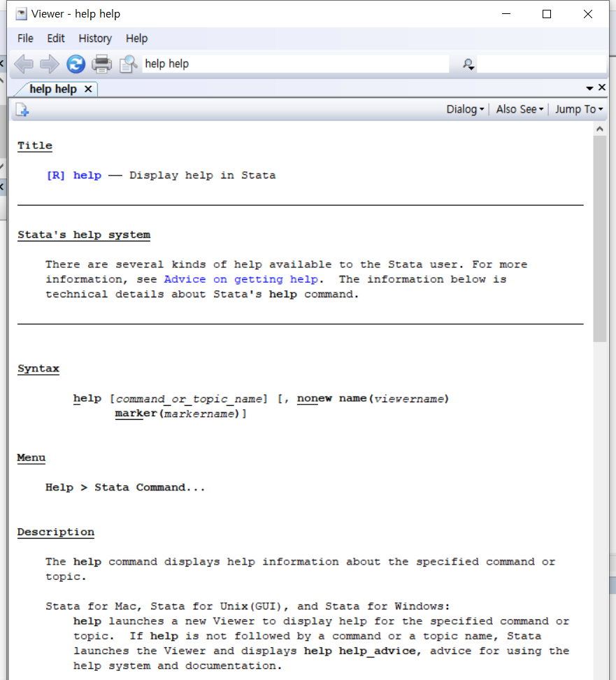Viewport: 616px width, 680px height.
Task: Close the tab panel with X
Action: click(602, 87)
